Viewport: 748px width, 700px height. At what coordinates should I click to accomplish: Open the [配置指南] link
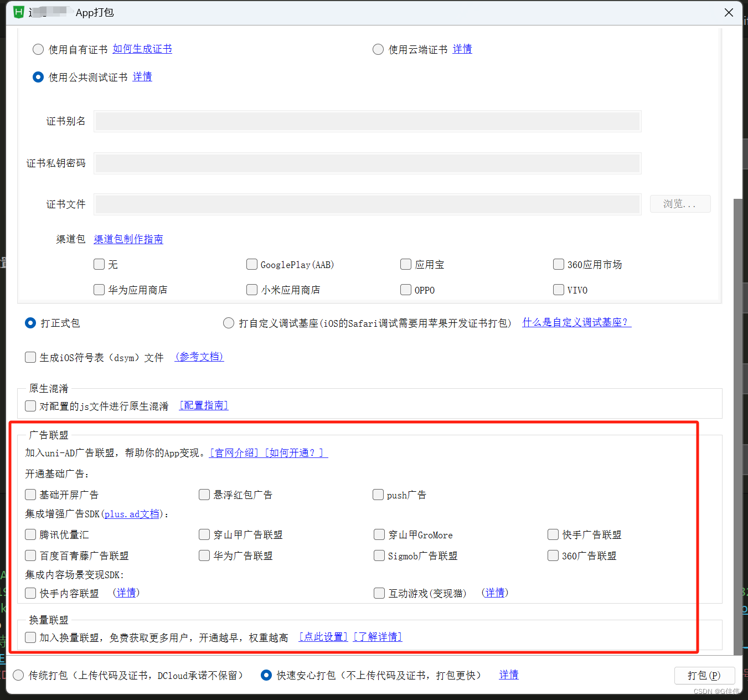point(204,405)
